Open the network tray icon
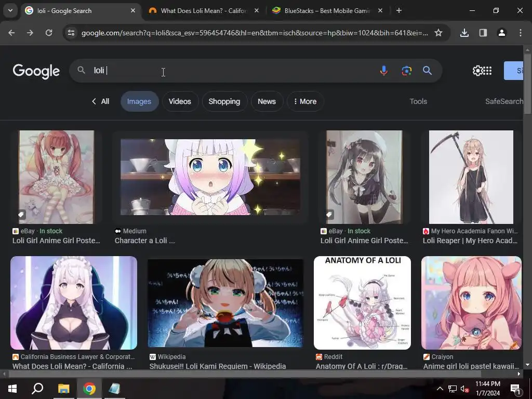 pos(453,389)
